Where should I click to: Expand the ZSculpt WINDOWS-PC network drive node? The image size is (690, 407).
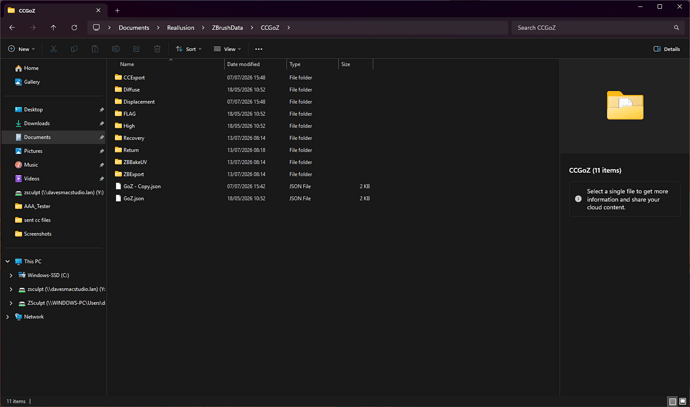(x=11, y=303)
